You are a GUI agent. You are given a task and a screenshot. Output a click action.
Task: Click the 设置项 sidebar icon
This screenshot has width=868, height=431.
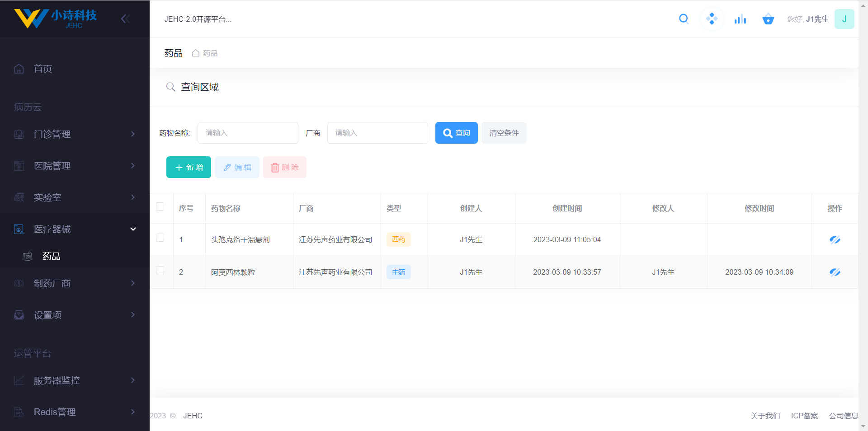pyautogui.click(x=19, y=315)
